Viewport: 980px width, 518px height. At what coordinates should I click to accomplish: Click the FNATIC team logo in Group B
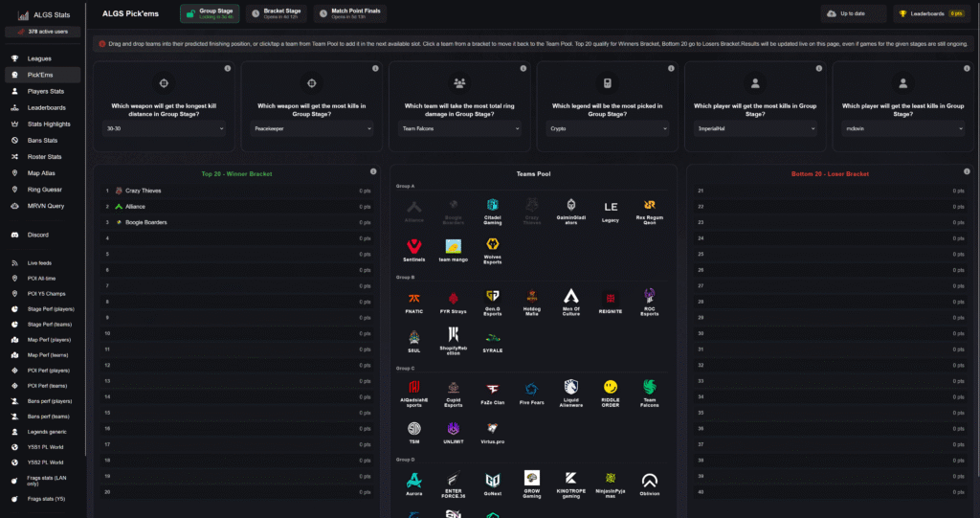coord(414,297)
